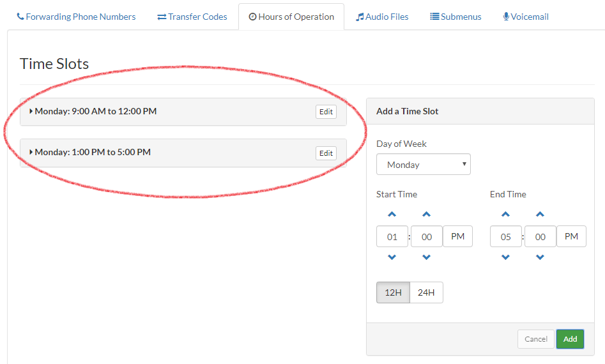Increase the Start Time hour
The image size is (605, 364).
tap(392, 215)
